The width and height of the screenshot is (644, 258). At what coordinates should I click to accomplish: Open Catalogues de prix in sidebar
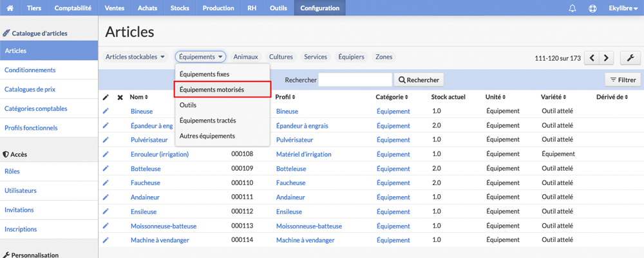(49, 89)
